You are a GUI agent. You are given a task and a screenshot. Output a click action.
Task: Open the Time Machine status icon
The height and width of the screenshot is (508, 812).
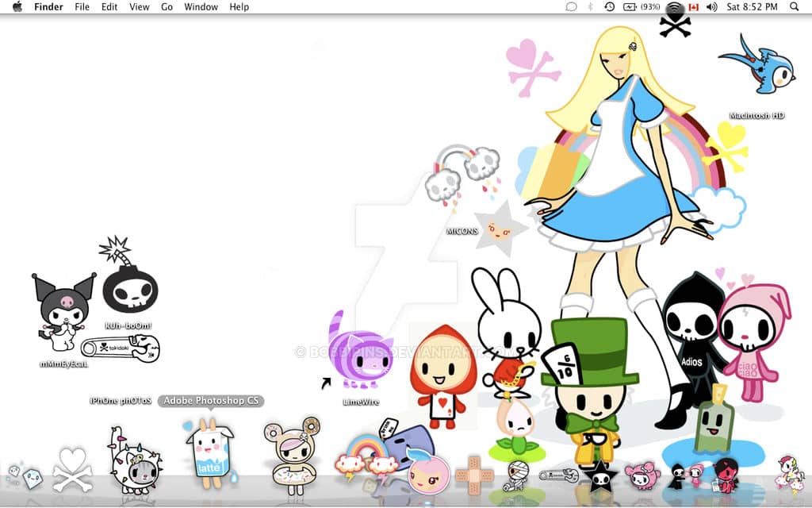pos(610,6)
